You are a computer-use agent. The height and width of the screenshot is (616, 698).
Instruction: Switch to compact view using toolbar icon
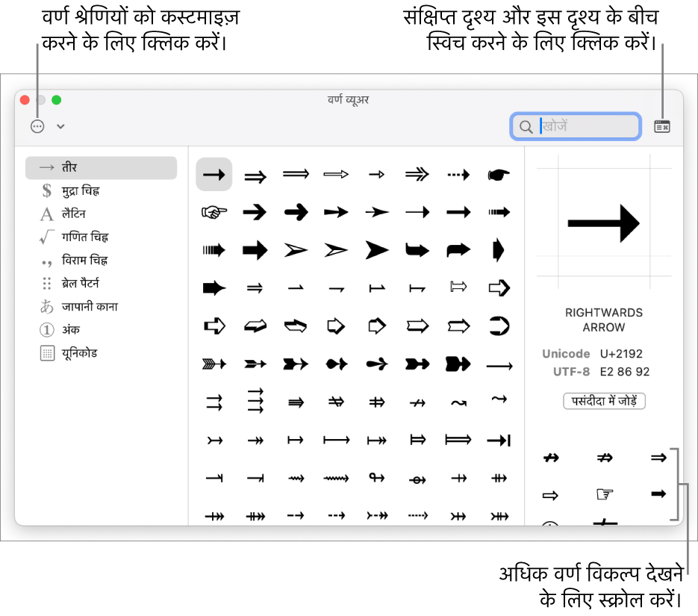(662, 126)
